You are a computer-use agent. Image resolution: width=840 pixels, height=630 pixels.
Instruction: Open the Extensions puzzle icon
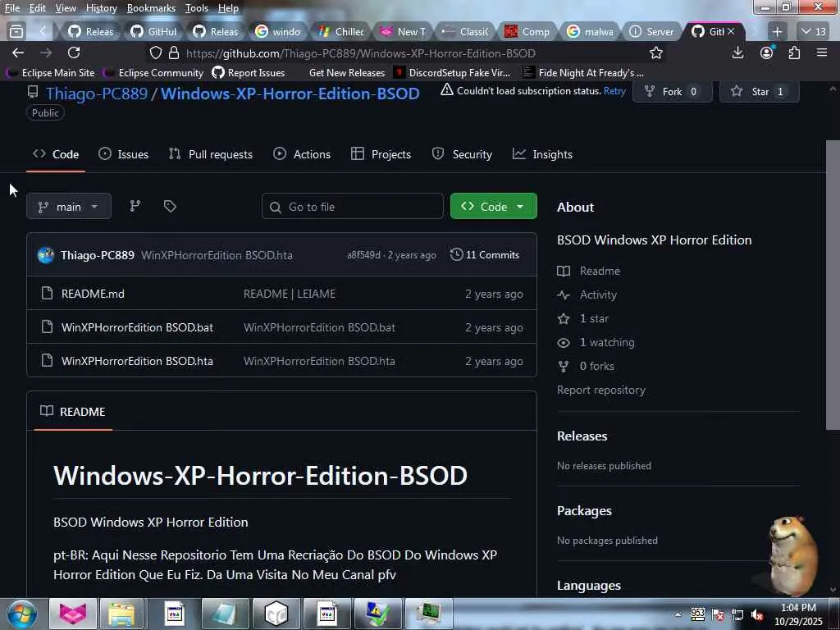point(794,52)
